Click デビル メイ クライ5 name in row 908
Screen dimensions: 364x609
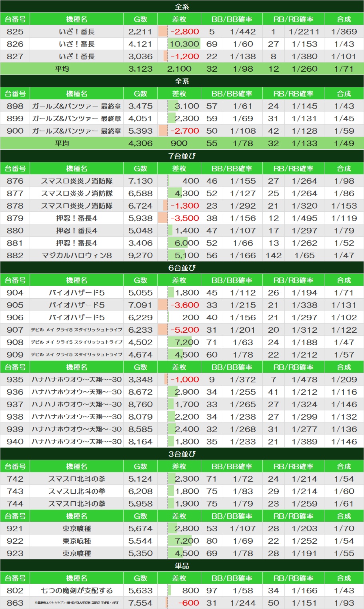[77, 342]
